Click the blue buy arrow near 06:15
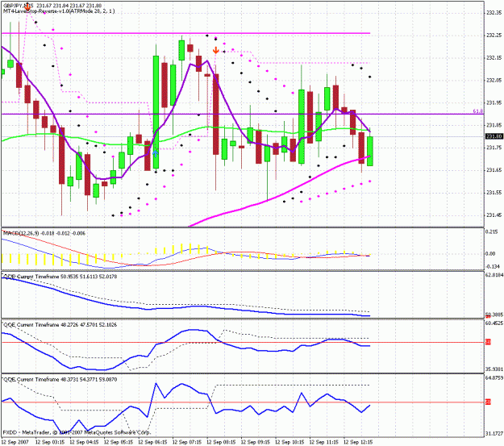This screenshot has height=446, width=504. (x=156, y=153)
